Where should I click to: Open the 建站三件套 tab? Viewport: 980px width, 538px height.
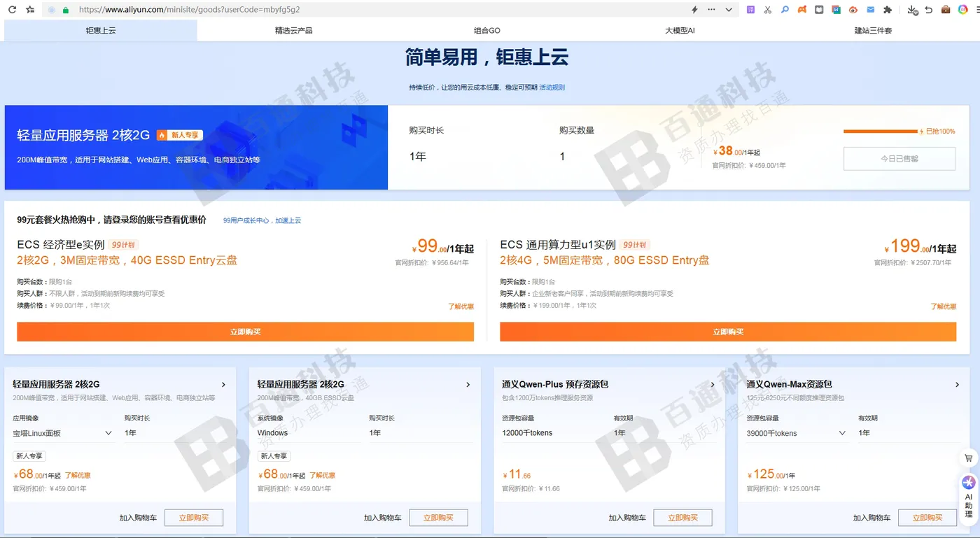(x=873, y=30)
